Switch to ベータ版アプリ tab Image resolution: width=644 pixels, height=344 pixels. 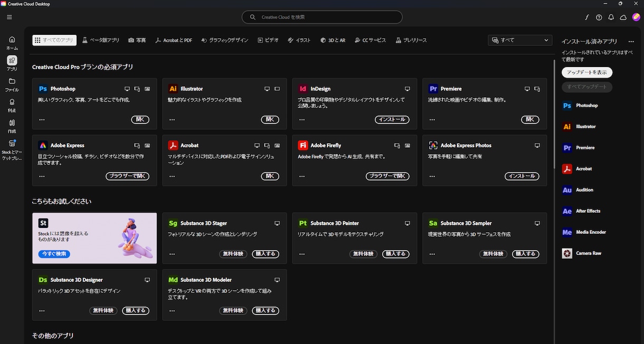[101, 40]
